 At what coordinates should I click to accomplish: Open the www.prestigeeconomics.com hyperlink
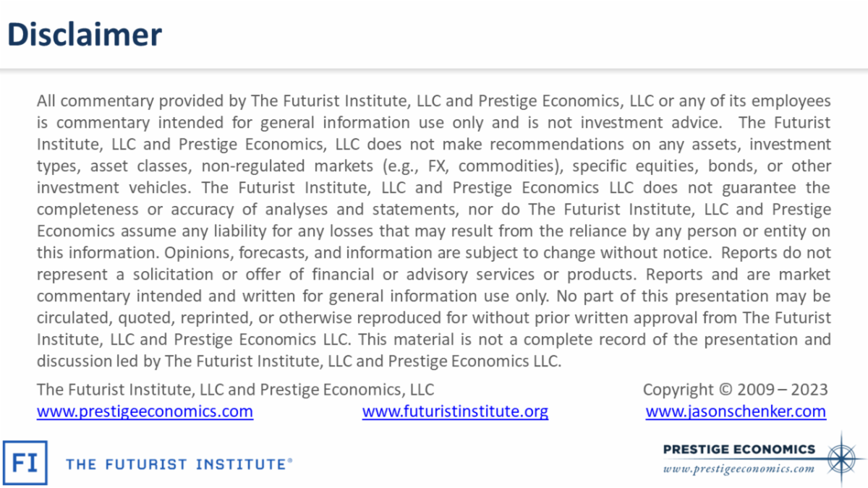(145, 411)
